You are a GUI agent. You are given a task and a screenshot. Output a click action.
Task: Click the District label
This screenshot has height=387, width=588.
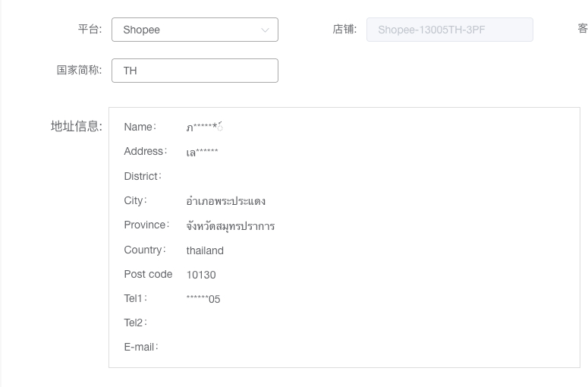142,176
